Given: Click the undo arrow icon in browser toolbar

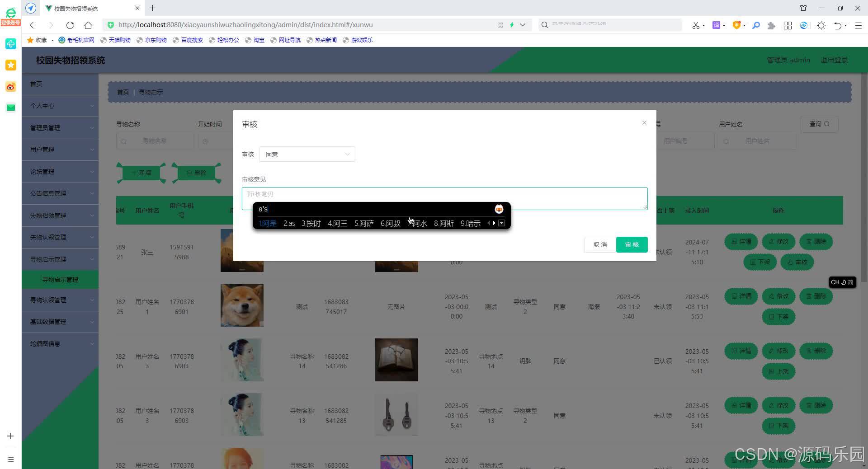Looking at the screenshot, I should pos(839,25).
